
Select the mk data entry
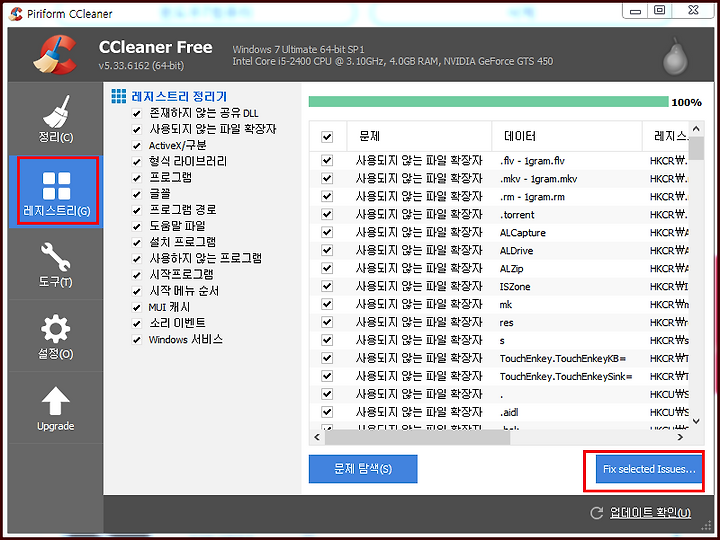pos(506,304)
